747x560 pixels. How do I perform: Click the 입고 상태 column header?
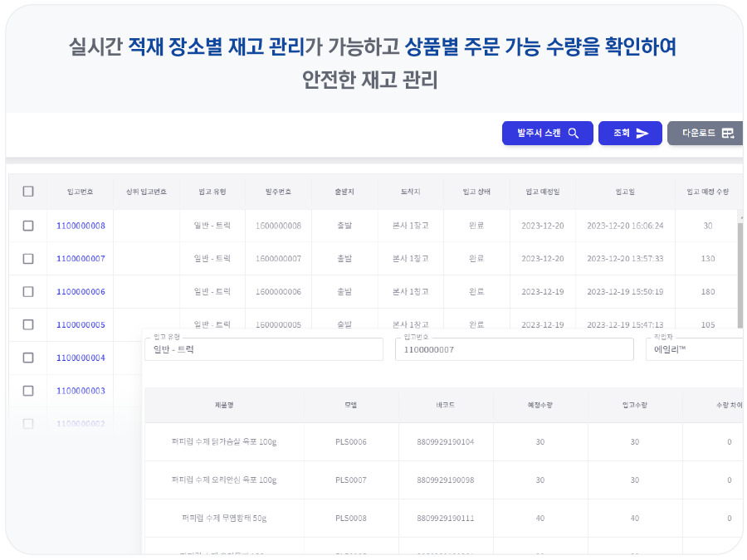476,192
